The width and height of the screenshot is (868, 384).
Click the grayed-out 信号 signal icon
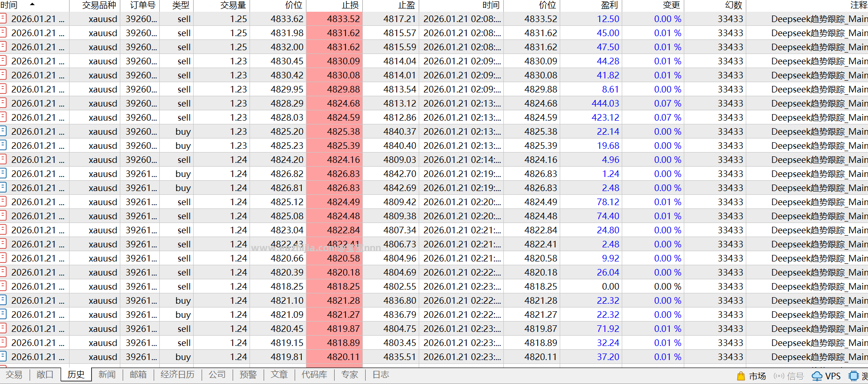779,376
